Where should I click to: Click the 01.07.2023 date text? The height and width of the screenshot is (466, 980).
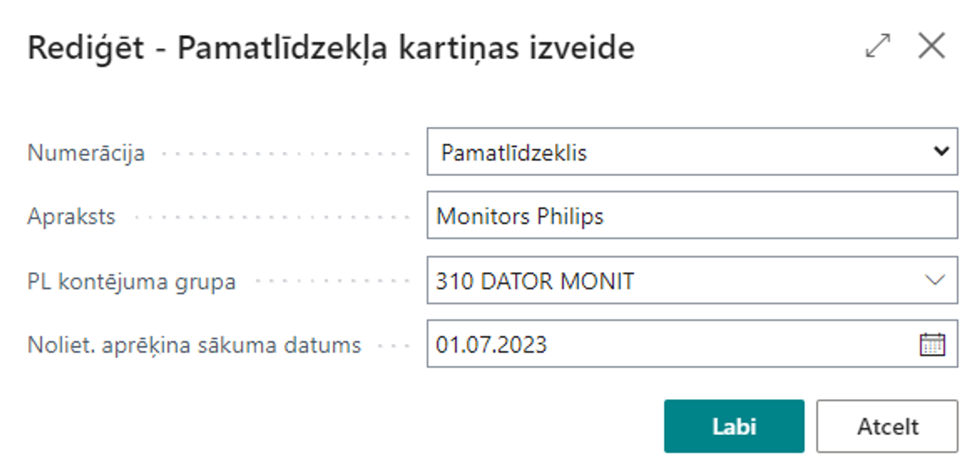pyautogui.click(x=491, y=345)
